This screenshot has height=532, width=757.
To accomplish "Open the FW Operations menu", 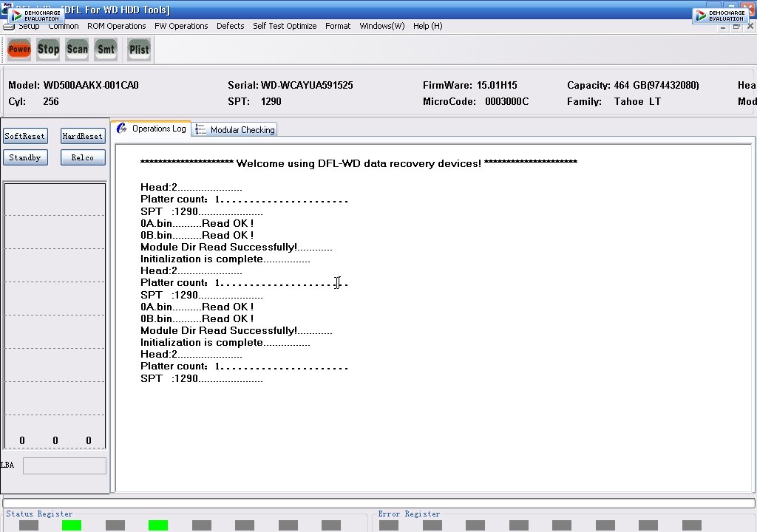I will pyautogui.click(x=181, y=26).
